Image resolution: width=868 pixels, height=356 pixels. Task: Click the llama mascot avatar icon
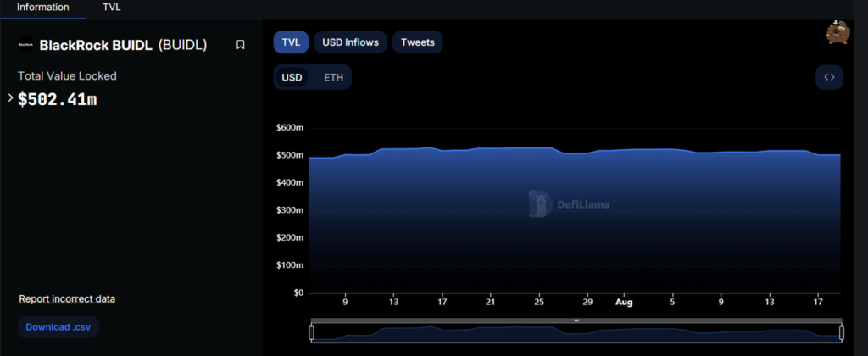click(838, 33)
